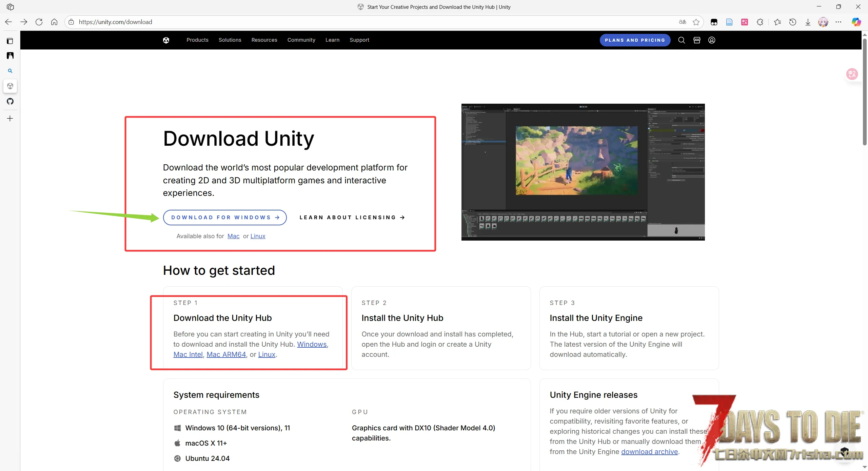Image resolution: width=868 pixels, height=471 pixels.
Task: Open a new tab with plus icon
Action: [x=10, y=119]
